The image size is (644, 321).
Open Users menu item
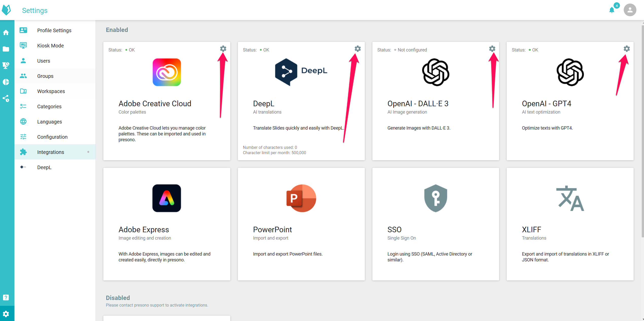(x=55, y=61)
